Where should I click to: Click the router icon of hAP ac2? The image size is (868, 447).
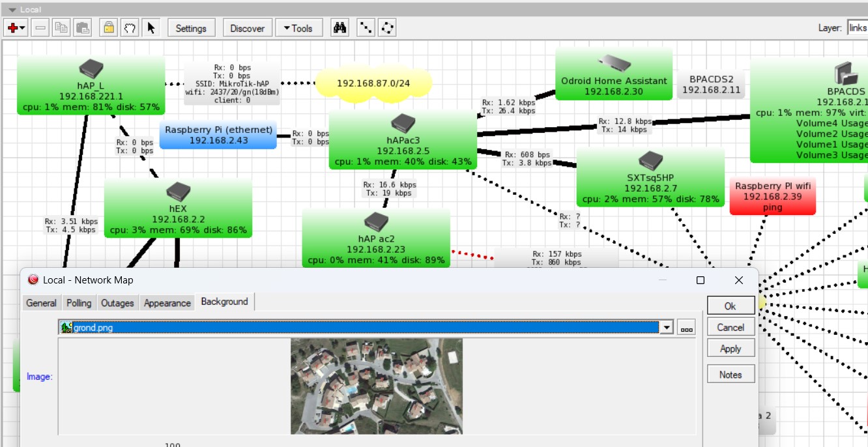(376, 221)
